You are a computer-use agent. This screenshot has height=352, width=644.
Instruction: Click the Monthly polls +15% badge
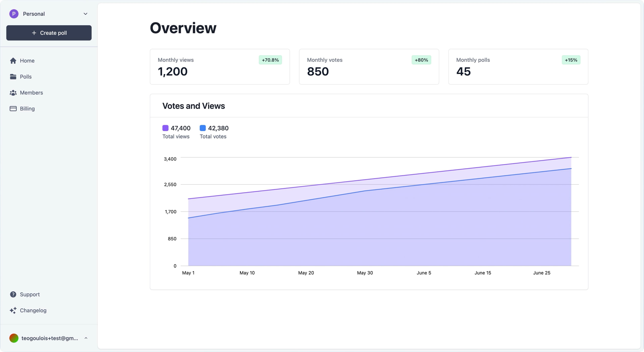571,60
